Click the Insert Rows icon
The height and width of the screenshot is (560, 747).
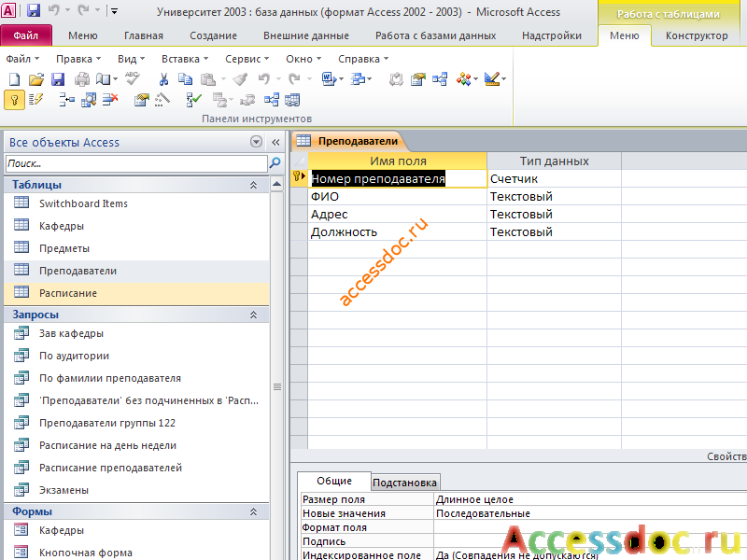pos(66,100)
